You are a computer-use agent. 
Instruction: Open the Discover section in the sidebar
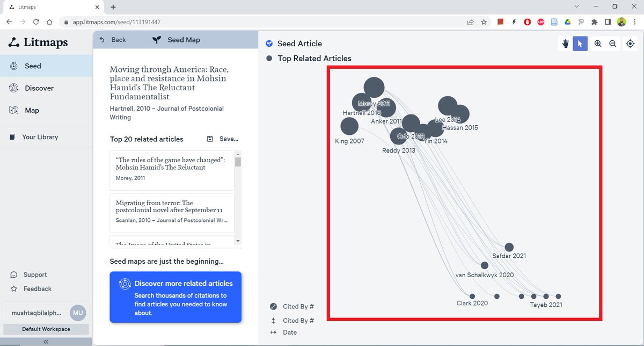[x=39, y=88]
